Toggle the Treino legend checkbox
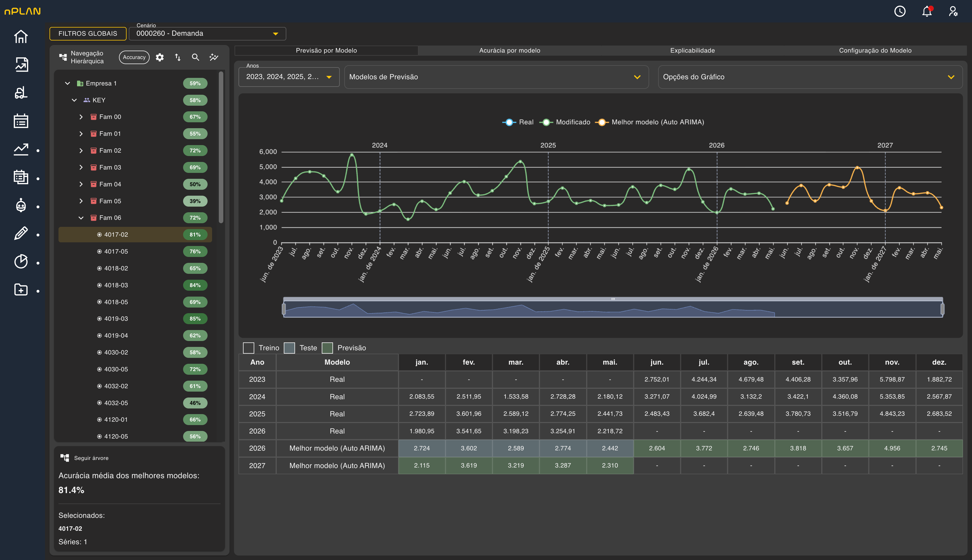Image resolution: width=972 pixels, height=560 pixels. [249, 348]
